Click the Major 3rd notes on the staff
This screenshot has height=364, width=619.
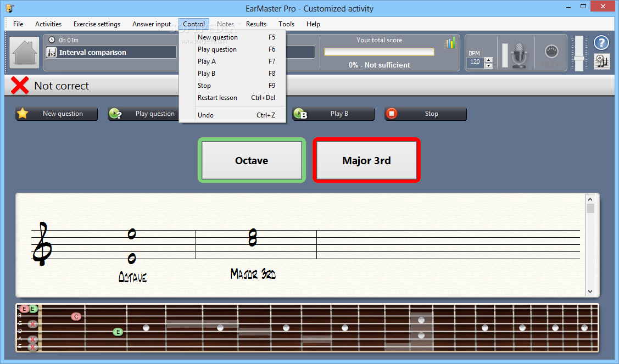pyautogui.click(x=253, y=238)
